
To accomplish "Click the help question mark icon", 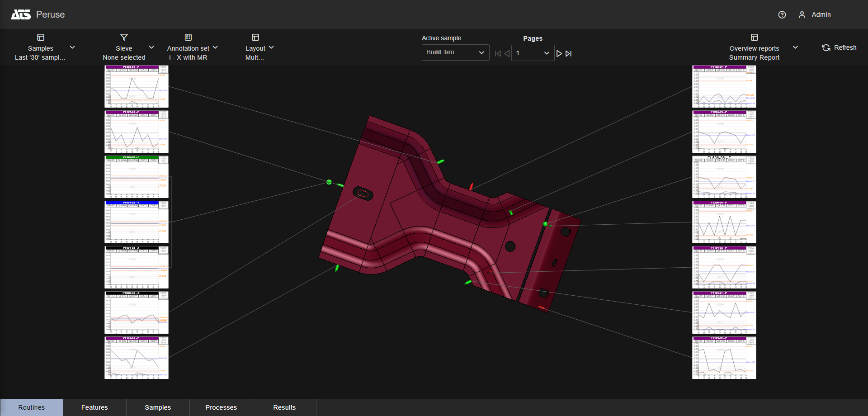I will pyautogui.click(x=782, y=15).
